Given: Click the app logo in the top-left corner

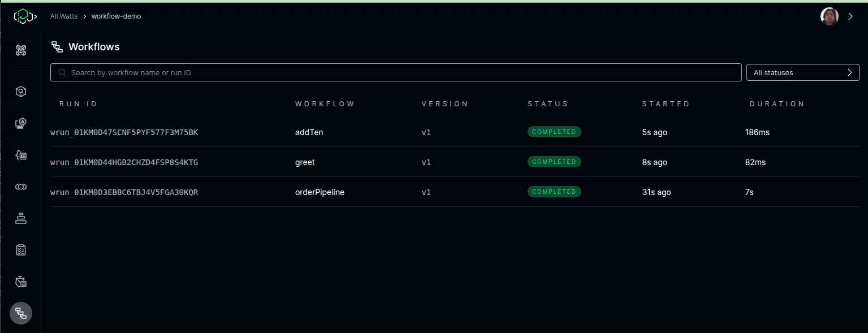Looking at the screenshot, I should [25, 16].
